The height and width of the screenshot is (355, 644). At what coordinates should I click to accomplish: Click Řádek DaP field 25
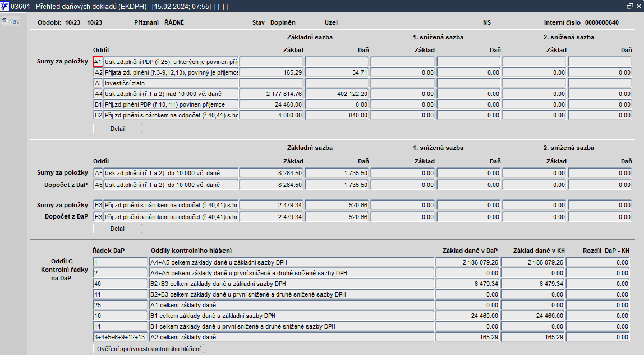pyautogui.click(x=120, y=305)
